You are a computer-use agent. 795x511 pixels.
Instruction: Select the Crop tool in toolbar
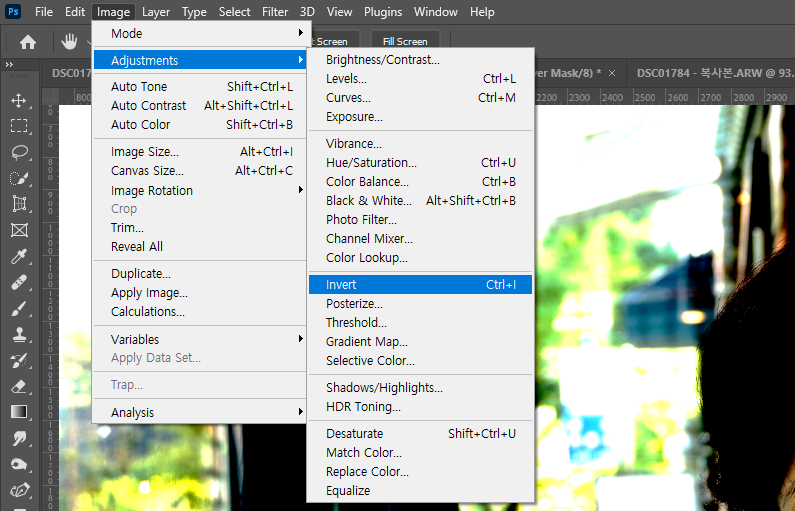[x=19, y=204]
